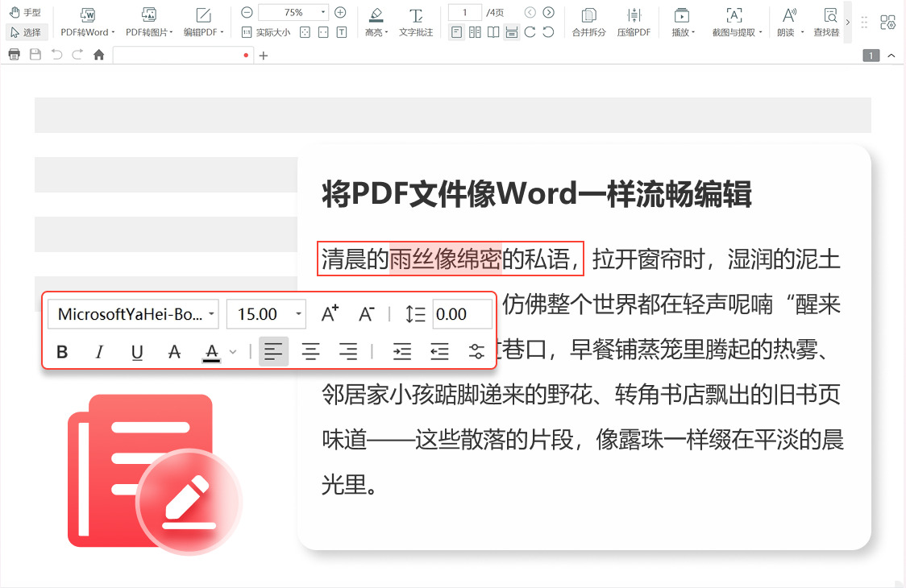The image size is (906, 588).
Task: Switch to book reading view
Action: click(493, 32)
